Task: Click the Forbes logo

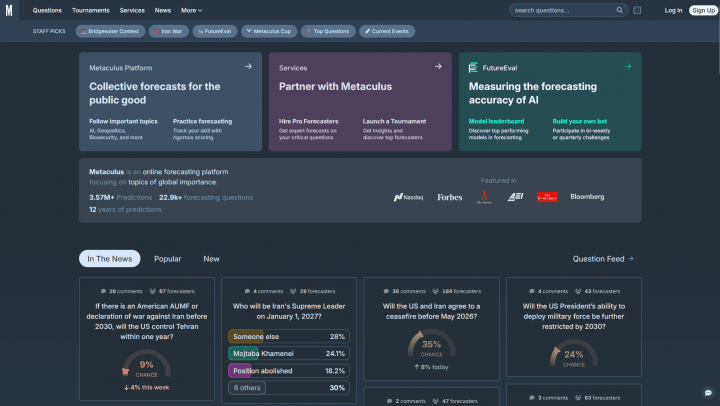Action: point(450,197)
